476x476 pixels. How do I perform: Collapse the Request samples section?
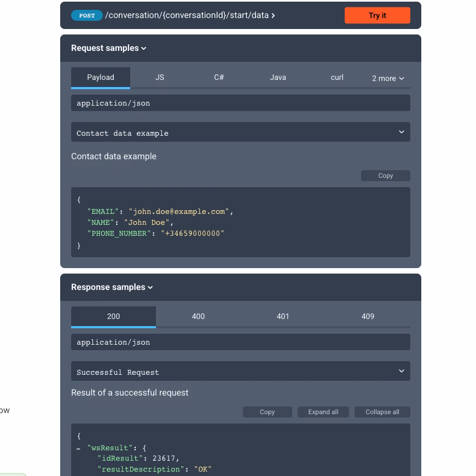coord(108,48)
